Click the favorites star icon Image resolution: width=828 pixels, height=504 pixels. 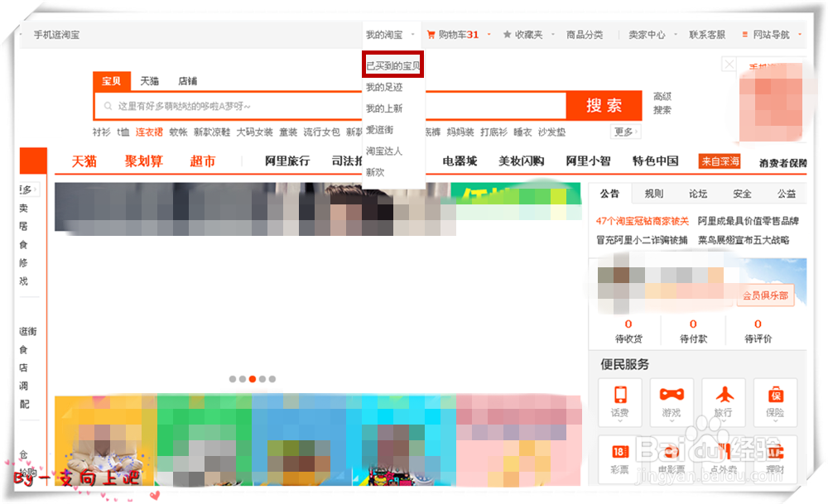507,35
